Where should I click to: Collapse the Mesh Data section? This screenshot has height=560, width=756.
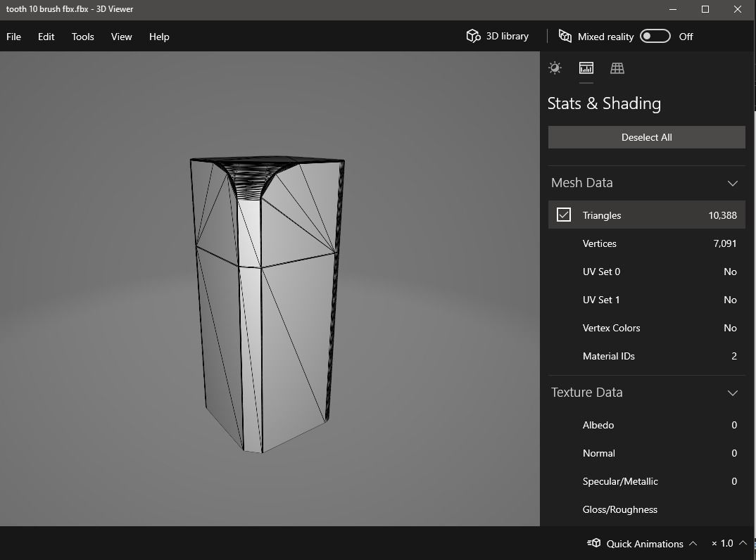(732, 183)
